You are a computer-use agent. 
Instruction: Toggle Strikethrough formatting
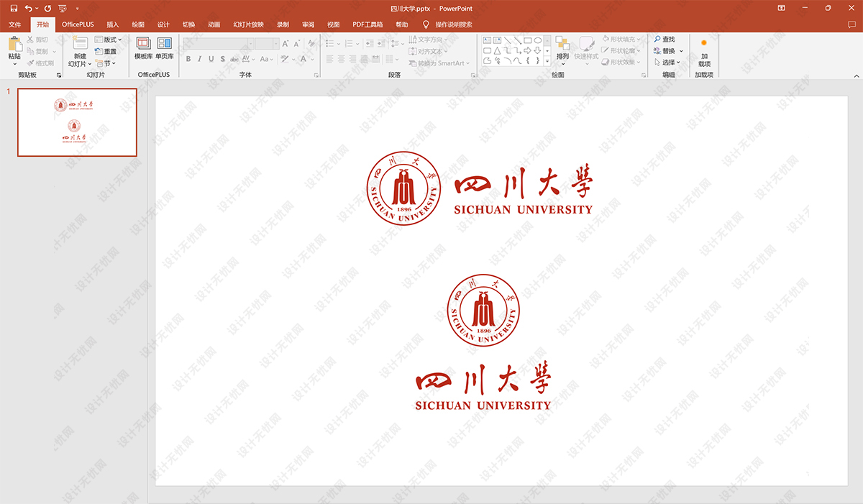[235, 59]
